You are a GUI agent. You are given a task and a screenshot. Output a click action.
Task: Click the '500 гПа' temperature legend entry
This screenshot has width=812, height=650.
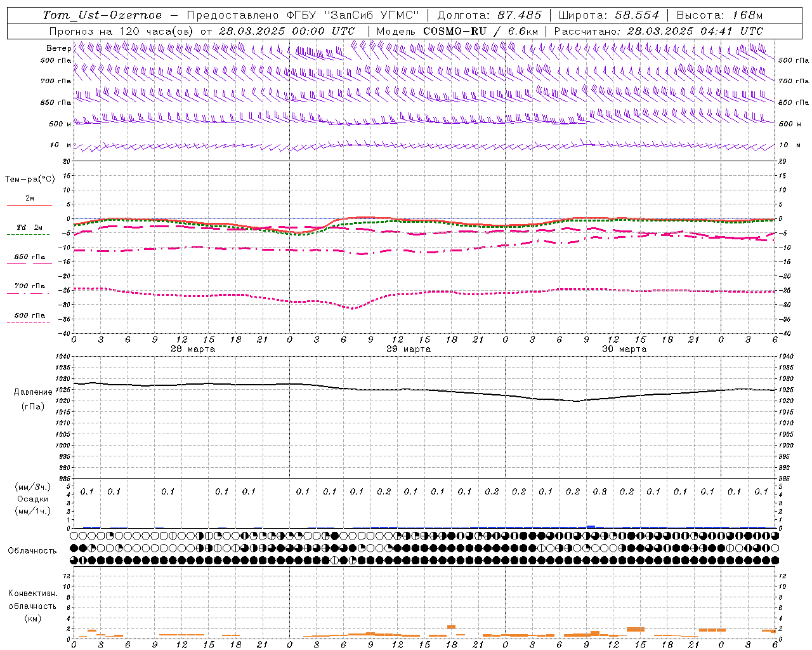click(29, 315)
